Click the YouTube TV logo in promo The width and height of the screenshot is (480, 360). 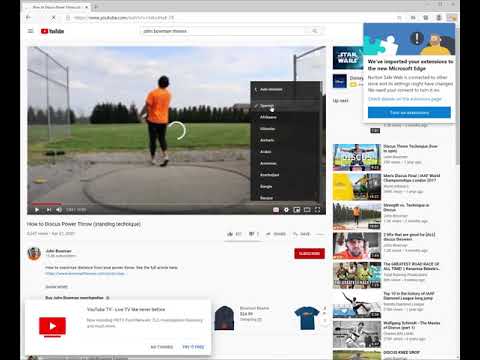(x=52, y=326)
